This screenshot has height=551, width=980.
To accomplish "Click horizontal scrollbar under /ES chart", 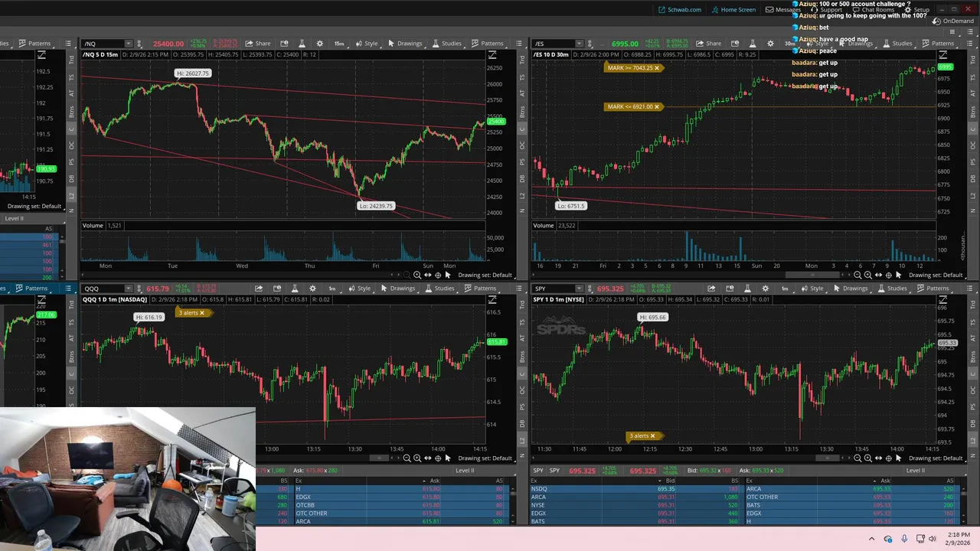I will (x=813, y=275).
